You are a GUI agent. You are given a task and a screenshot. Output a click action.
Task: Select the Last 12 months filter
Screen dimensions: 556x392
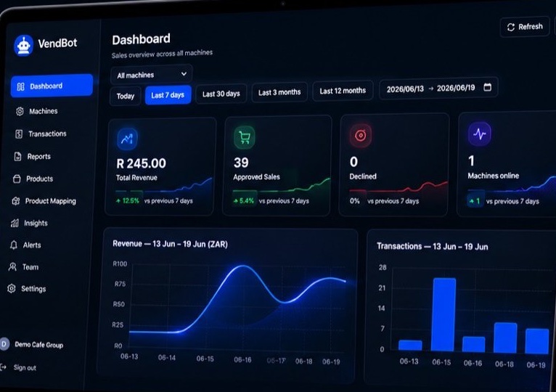point(343,91)
